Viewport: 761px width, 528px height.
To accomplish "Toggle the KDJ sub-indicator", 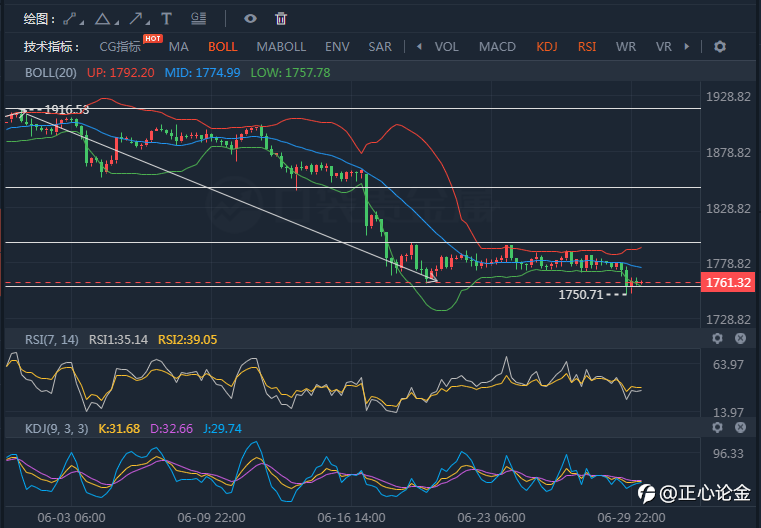I will (546, 47).
